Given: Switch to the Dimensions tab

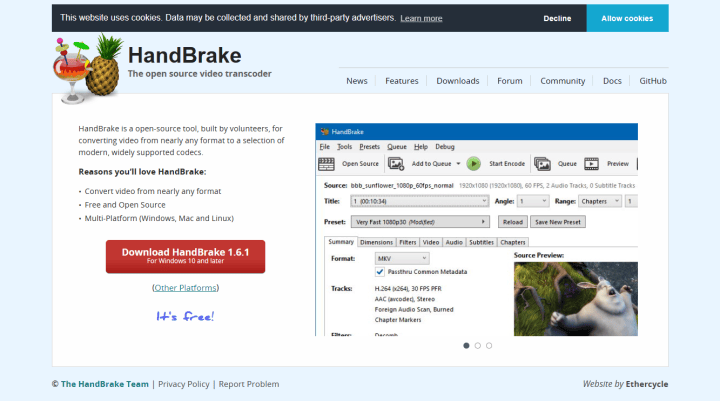Looking at the screenshot, I should click(376, 242).
